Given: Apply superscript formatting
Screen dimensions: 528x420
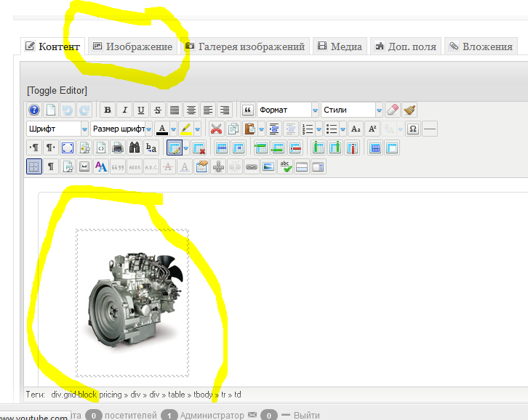Looking at the screenshot, I should (372, 129).
